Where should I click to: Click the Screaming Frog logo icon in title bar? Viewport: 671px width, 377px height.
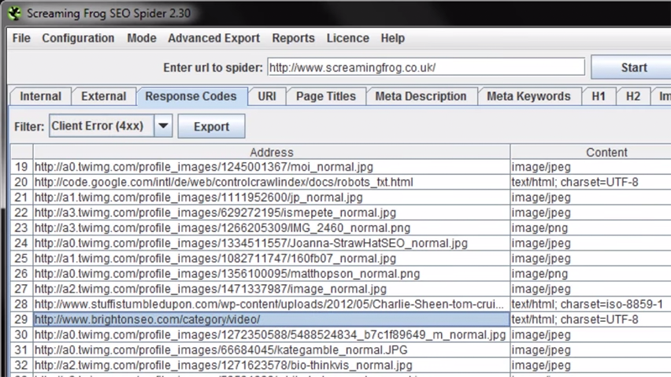[15, 13]
